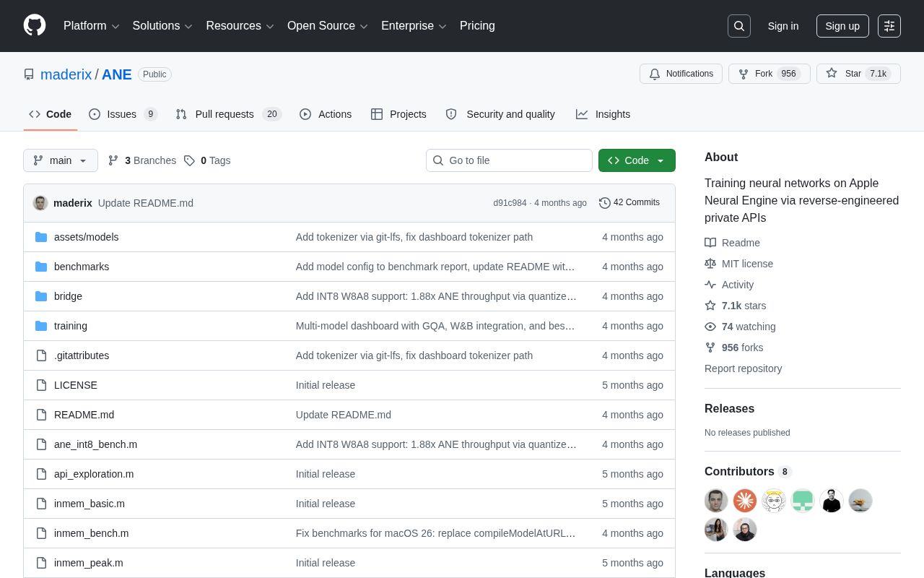Open the Insights tab
The image size is (924, 578).
coord(603,114)
